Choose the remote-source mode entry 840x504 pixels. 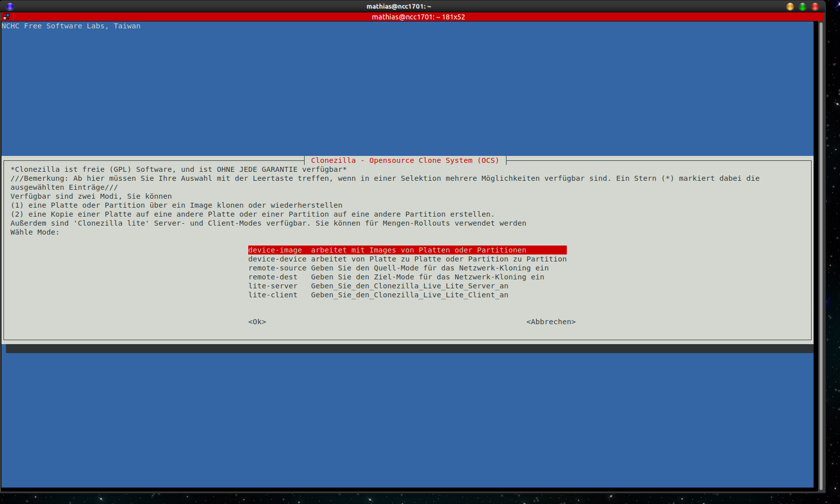[x=398, y=268]
